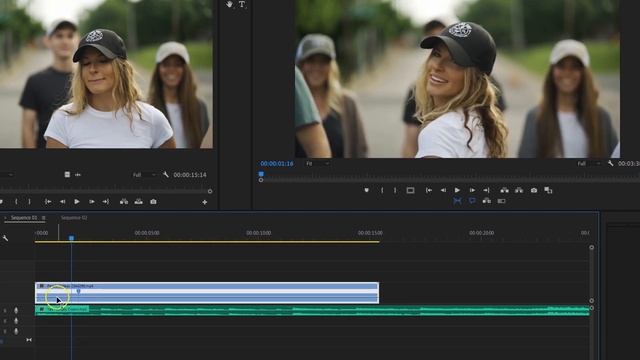Click bowtie icon below the audio track headers

point(29,340)
